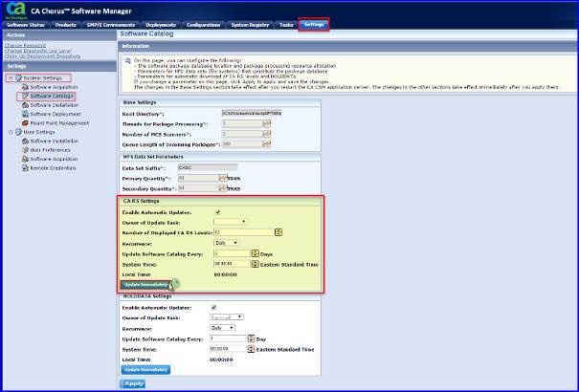
Task: Click Software Installation icon under User Settings
Action: [x=25, y=141]
